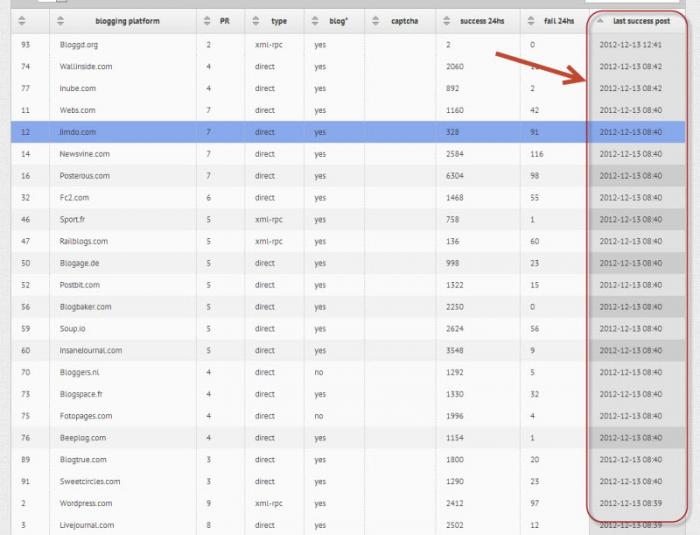Click the 'no' blog value for Bloggers.nl
700x535 pixels.
click(319, 372)
